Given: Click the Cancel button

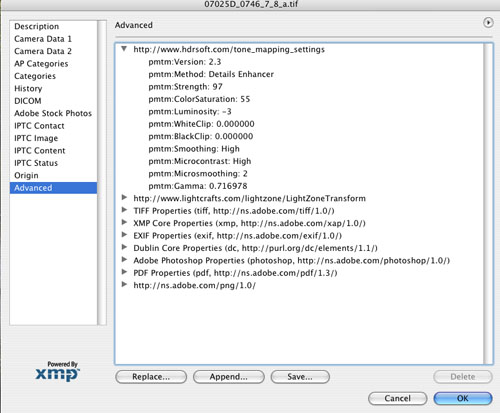Looking at the screenshot, I should coord(397,399).
